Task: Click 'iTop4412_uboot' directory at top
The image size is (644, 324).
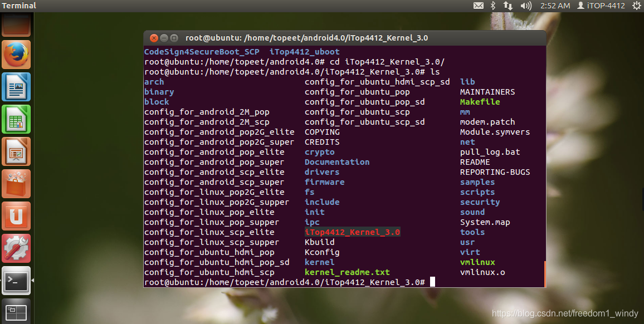Action: pos(304,52)
